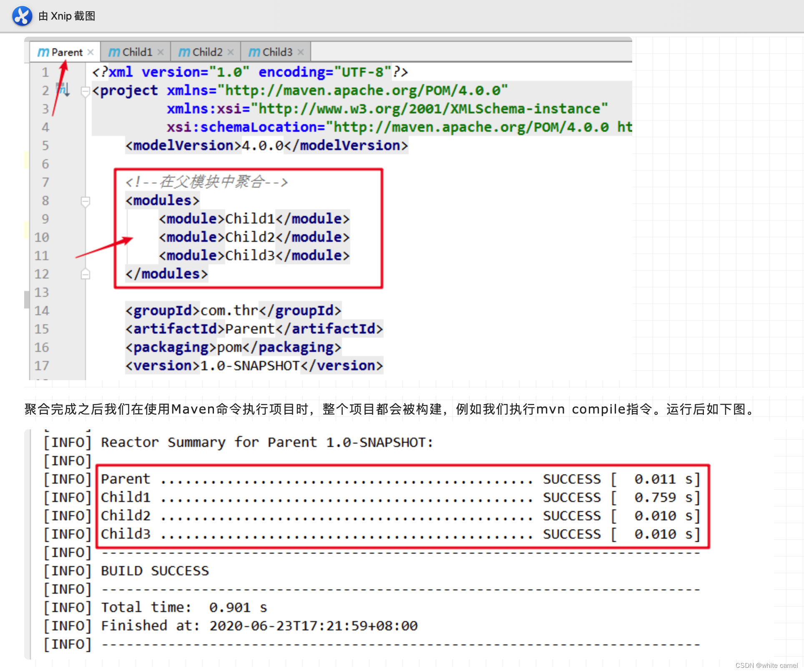804x672 pixels.
Task: Collapse the project tag fold marker
Action: [85, 91]
